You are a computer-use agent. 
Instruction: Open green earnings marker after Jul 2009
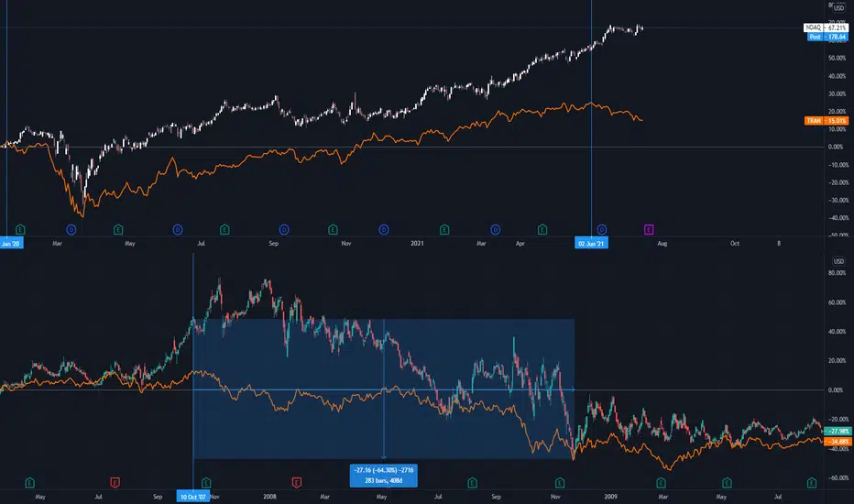coord(812,483)
